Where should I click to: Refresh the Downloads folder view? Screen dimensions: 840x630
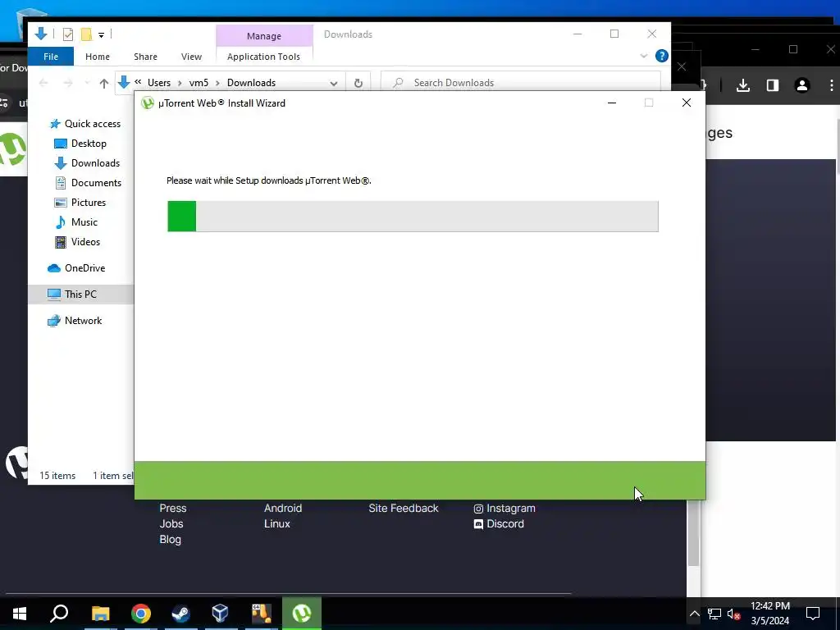[x=358, y=83]
